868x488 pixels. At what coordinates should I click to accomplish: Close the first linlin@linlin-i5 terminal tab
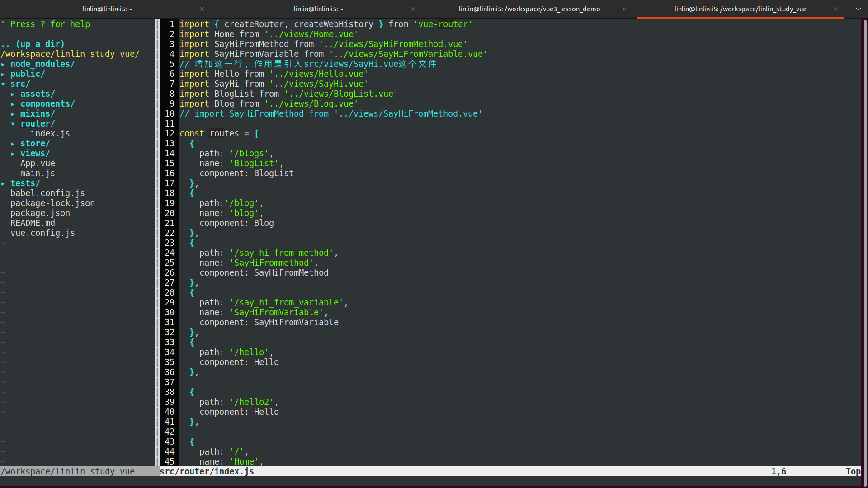tap(202, 9)
